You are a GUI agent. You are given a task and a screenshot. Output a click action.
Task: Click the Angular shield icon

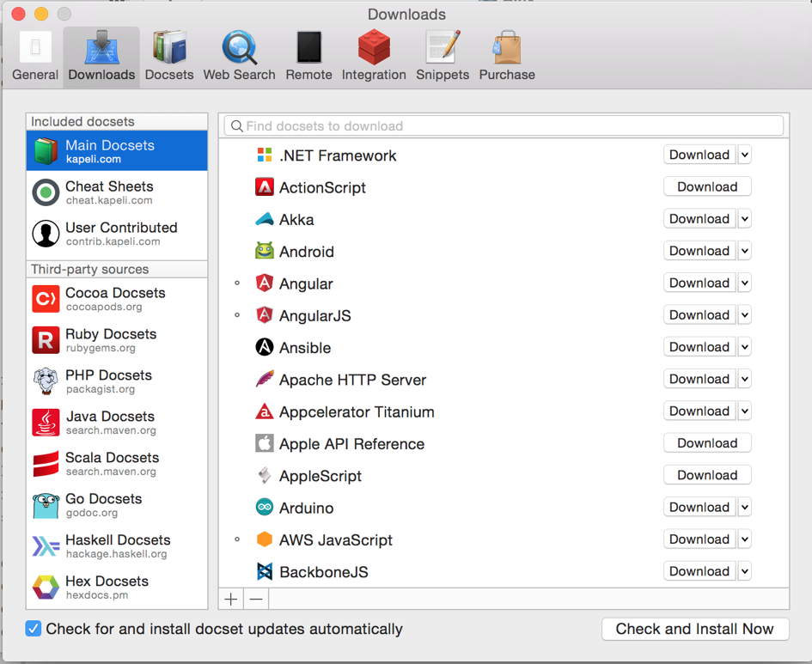coord(265,283)
